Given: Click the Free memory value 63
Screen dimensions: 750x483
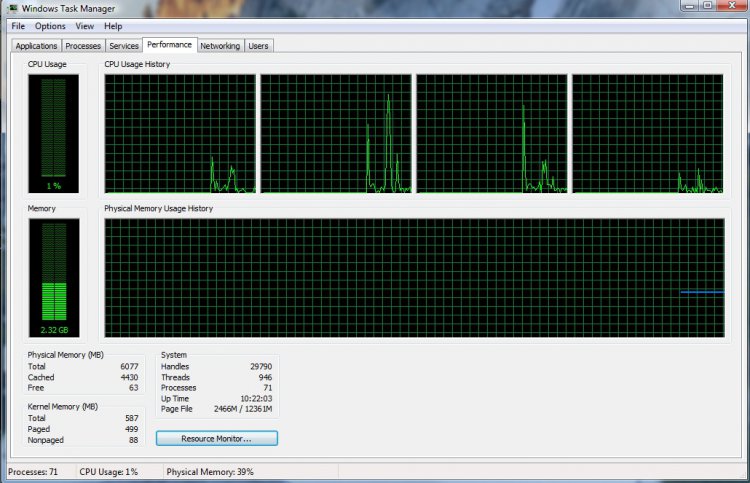Looking at the screenshot, I should [x=133, y=388].
